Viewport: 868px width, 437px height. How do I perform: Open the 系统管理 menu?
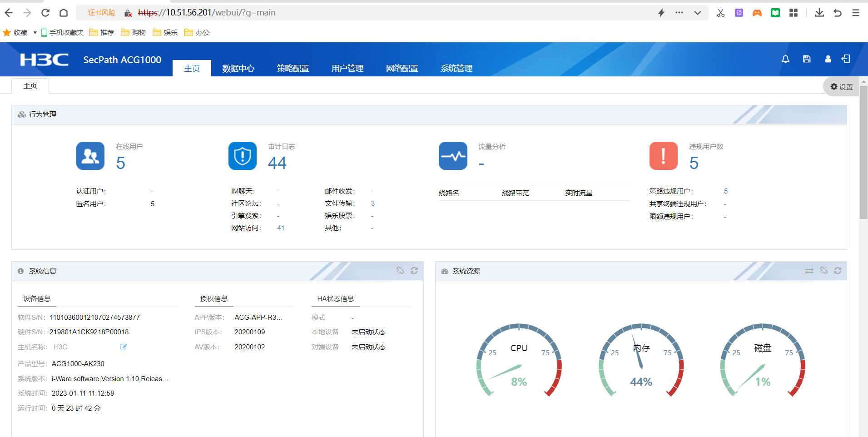(x=456, y=69)
